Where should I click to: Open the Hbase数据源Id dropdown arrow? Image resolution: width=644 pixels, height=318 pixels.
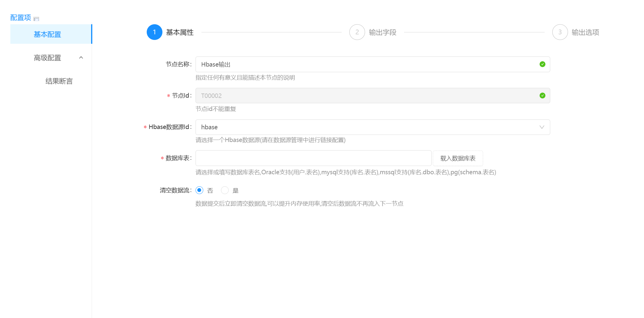pyautogui.click(x=542, y=127)
